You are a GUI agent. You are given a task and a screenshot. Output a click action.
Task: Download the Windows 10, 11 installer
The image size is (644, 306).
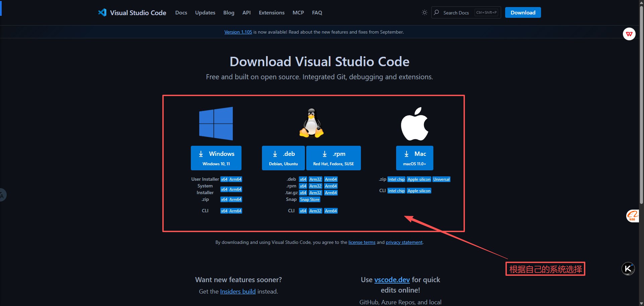(x=216, y=158)
